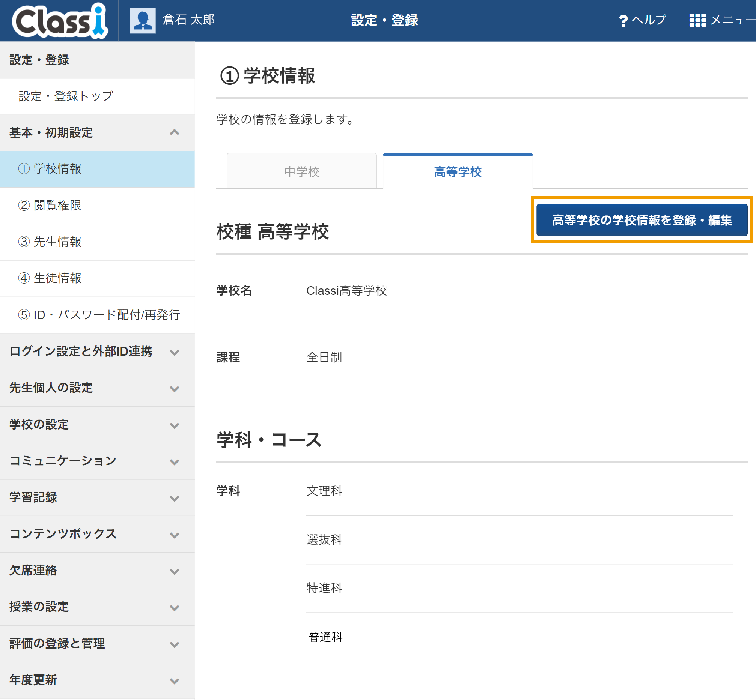Expand 授業の設定 section

click(x=97, y=607)
